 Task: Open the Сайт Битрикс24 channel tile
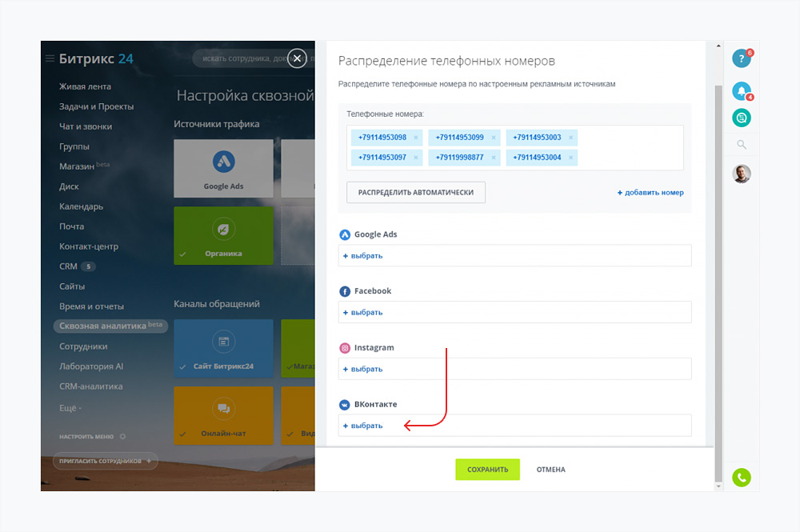coord(223,348)
